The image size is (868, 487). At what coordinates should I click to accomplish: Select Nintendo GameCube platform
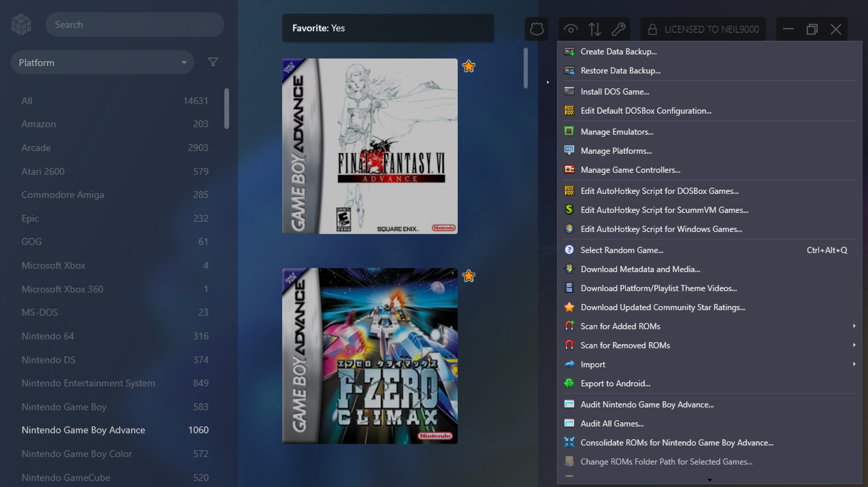(115, 477)
